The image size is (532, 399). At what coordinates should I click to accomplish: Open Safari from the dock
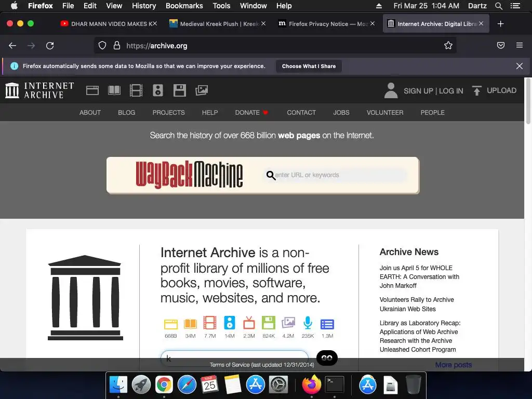(187, 385)
